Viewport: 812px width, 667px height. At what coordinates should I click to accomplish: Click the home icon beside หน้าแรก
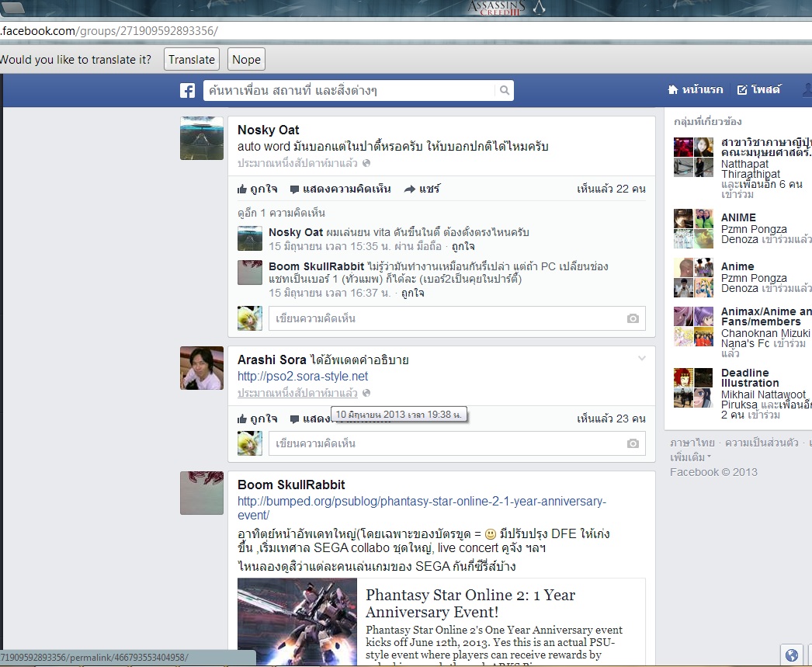coord(673,89)
